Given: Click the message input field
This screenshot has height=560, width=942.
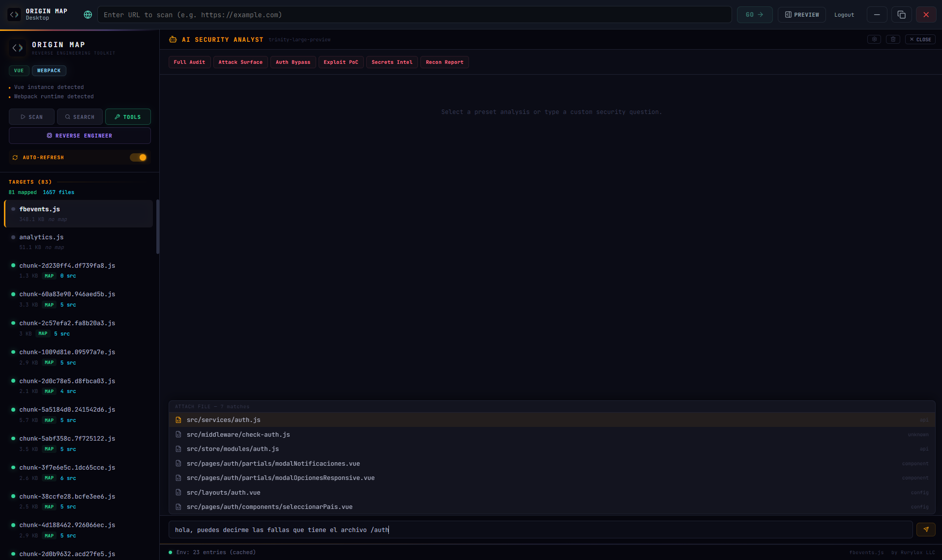Looking at the screenshot, I should click(x=442, y=530).
